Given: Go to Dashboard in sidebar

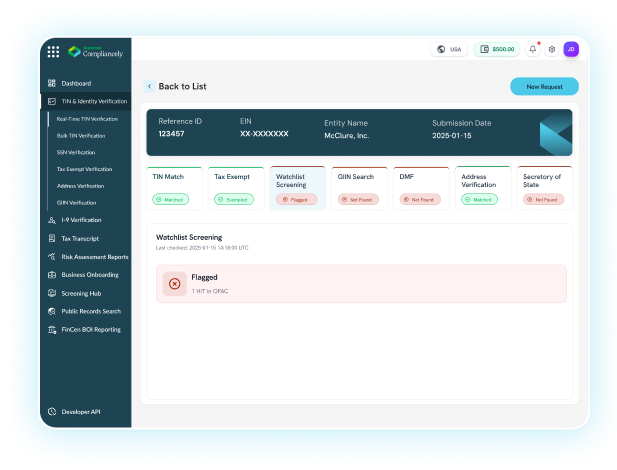Looking at the screenshot, I should pos(76,83).
